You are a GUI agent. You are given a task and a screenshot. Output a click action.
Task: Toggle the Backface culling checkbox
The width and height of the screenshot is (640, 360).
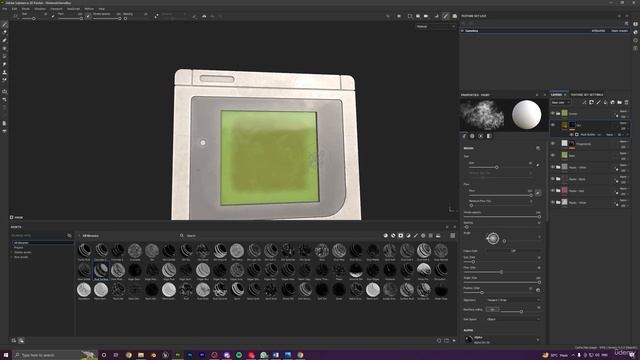[x=492, y=310]
